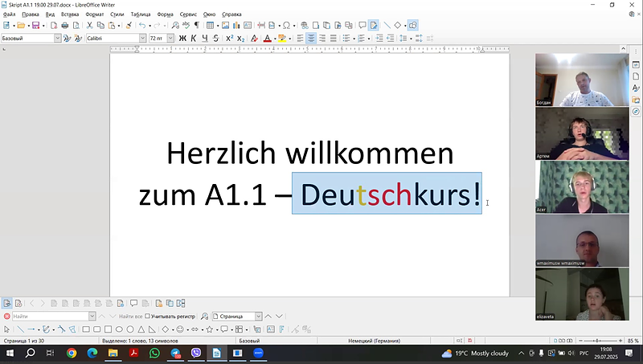Click the Print icon in toolbar

65,26
